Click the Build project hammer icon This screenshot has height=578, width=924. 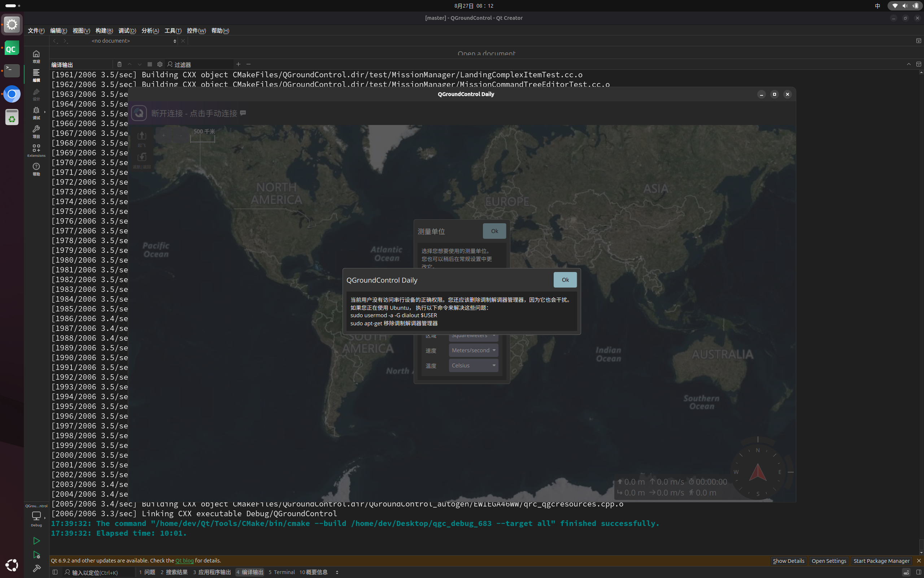click(36, 569)
